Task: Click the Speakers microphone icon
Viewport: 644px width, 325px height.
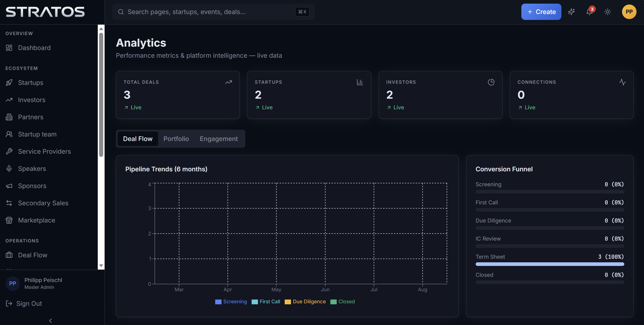Action: (9, 169)
